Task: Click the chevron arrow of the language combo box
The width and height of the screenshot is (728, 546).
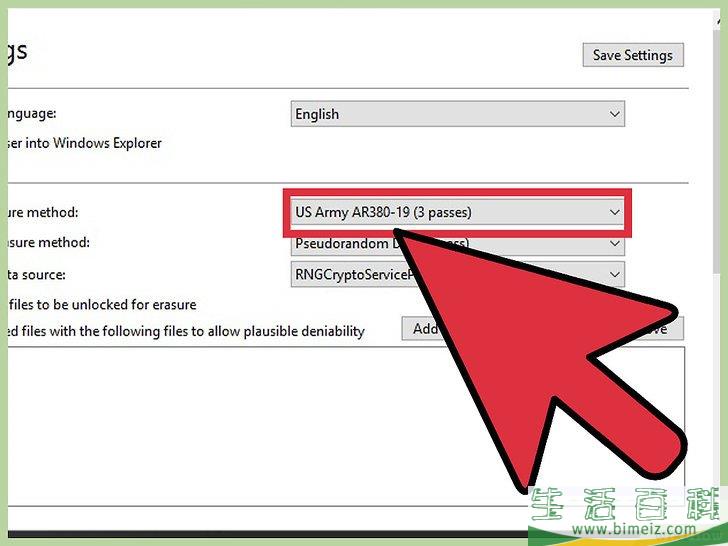Action: pyautogui.click(x=614, y=114)
